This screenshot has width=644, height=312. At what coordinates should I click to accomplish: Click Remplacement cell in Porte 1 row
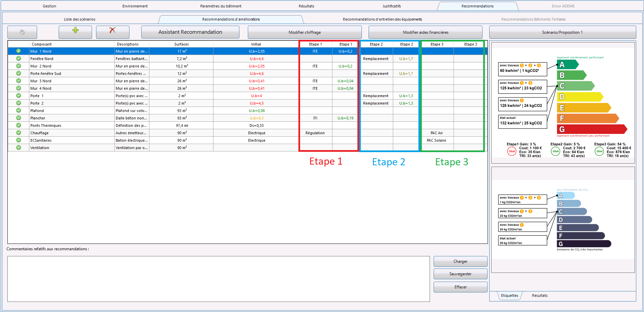(376, 96)
